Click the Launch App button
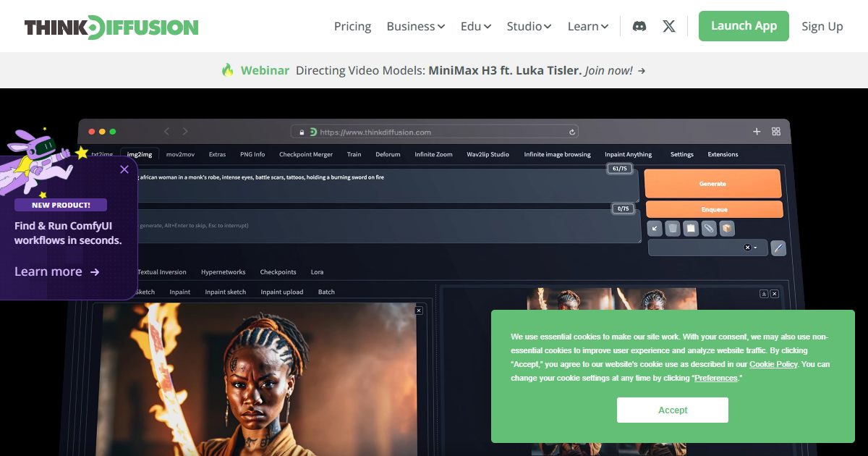868x456 pixels. click(744, 26)
